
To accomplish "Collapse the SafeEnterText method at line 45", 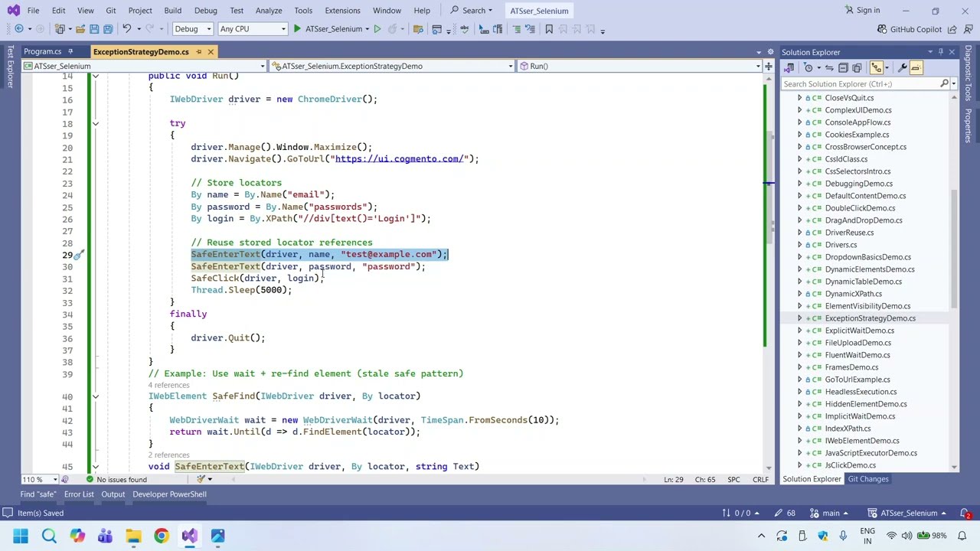I will [95, 466].
